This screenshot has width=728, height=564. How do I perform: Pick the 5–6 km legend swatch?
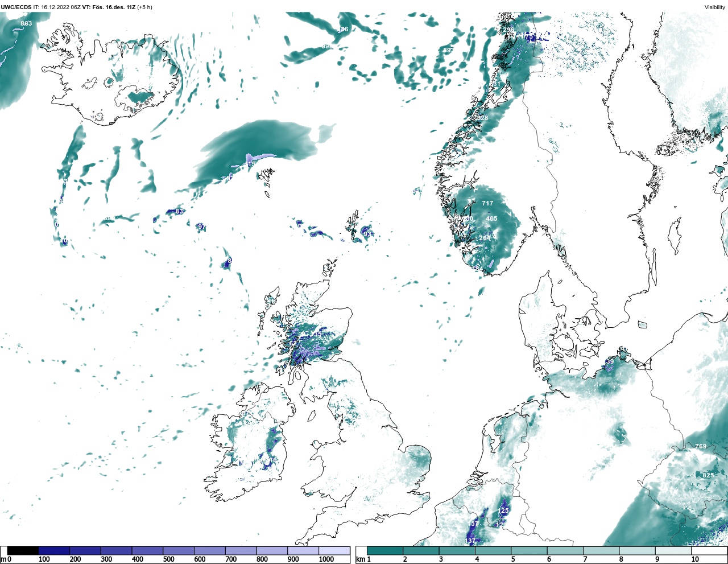[529, 550]
